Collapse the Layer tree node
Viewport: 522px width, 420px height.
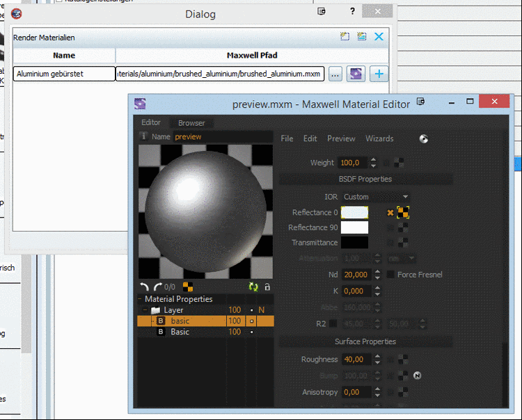pyautogui.click(x=145, y=310)
